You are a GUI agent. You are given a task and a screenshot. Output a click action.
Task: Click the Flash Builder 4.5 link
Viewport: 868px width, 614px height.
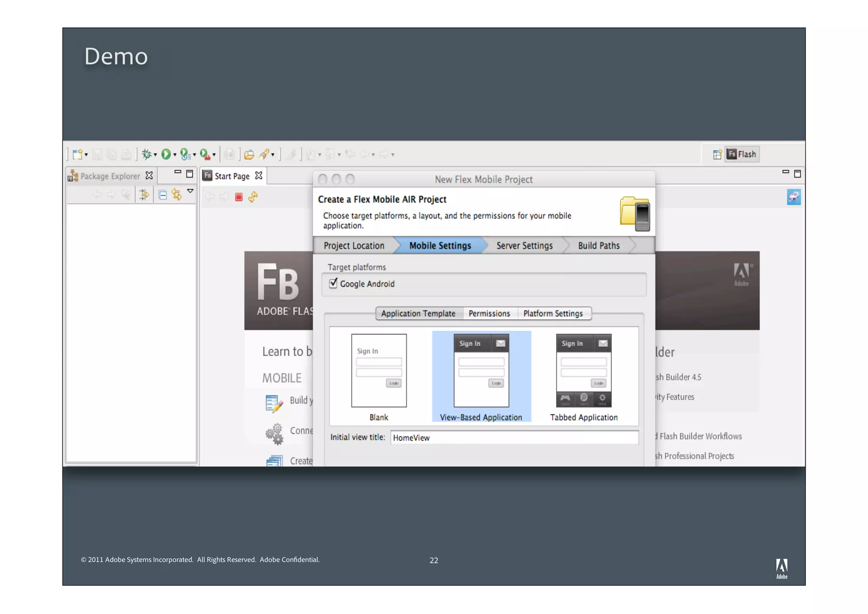coord(679,377)
